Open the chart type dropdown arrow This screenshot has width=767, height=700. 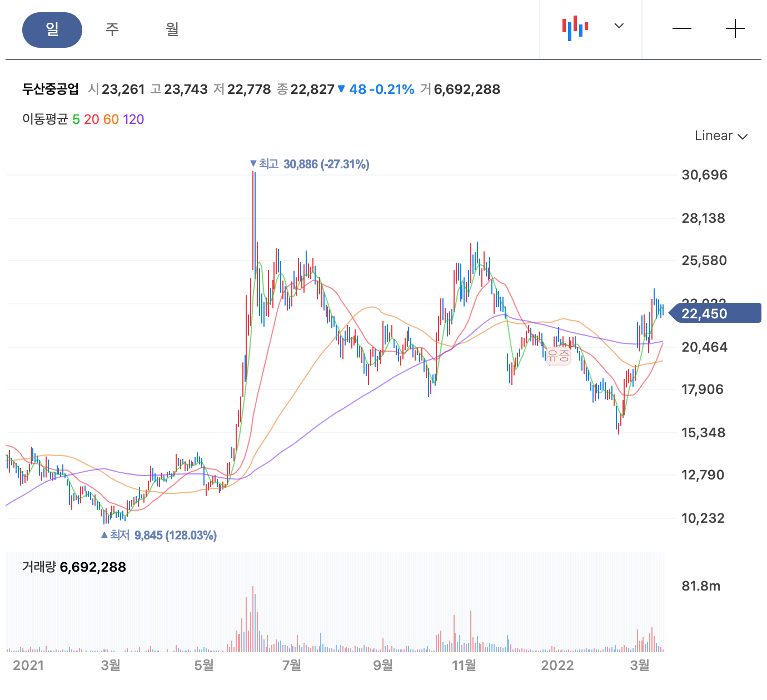pos(619,26)
